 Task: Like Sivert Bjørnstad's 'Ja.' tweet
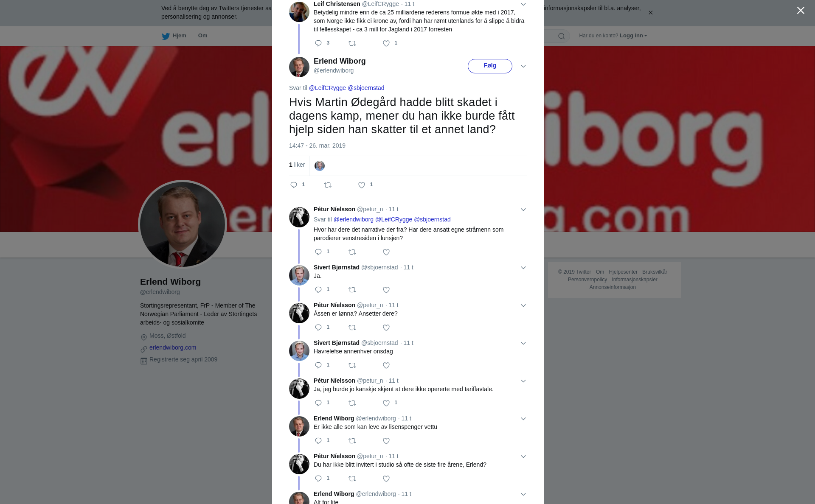tap(386, 290)
